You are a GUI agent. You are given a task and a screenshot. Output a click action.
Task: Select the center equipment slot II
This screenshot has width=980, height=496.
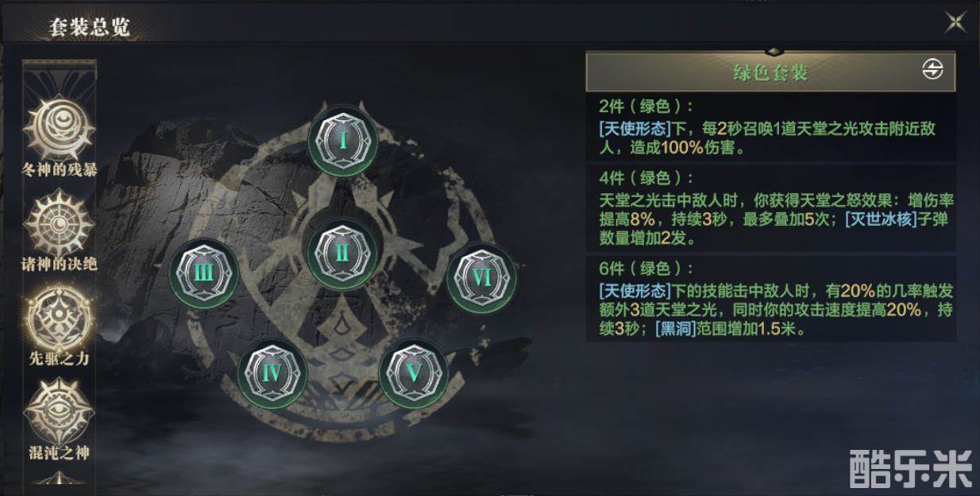pos(342,253)
